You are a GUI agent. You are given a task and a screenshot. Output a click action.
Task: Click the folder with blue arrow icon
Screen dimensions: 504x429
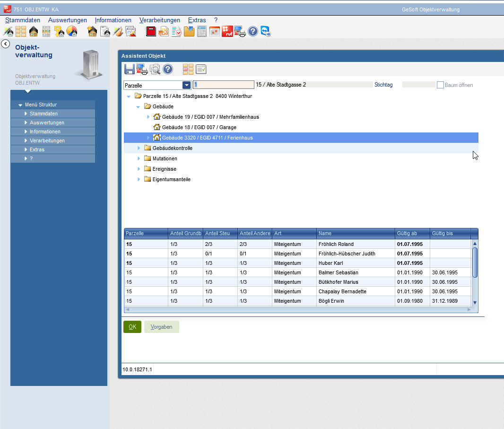(x=189, y=32)
